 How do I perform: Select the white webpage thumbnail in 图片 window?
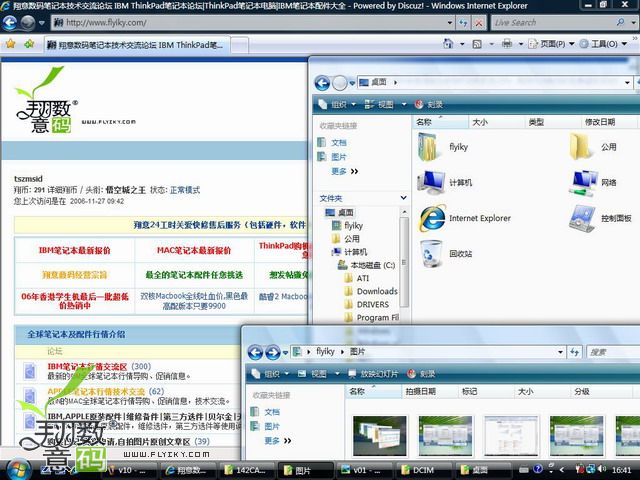tap(511, 436)
